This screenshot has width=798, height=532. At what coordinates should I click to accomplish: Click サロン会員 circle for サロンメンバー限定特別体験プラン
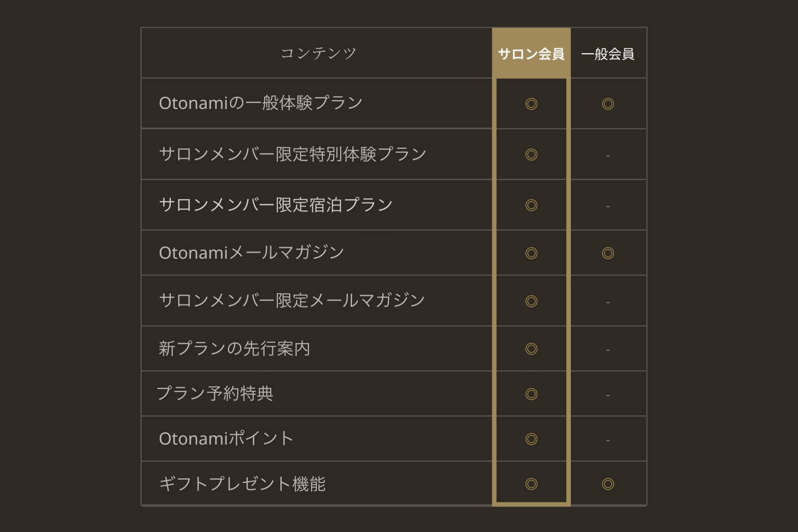[x=531, y=154]
